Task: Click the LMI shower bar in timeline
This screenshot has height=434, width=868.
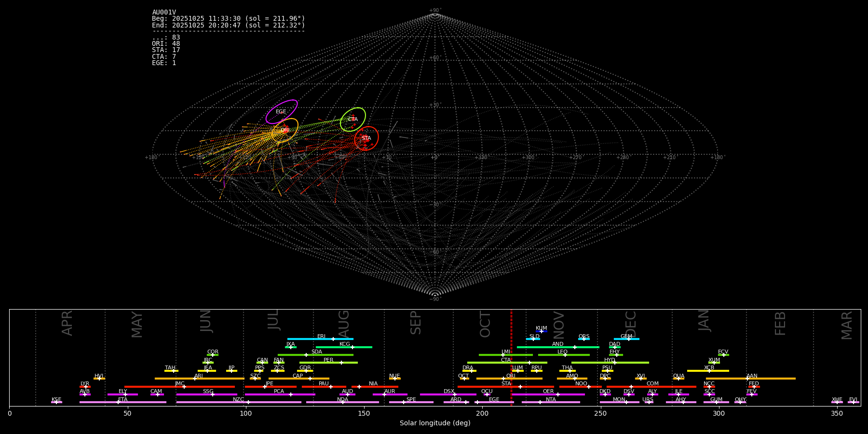Action: tap(506, 355)
